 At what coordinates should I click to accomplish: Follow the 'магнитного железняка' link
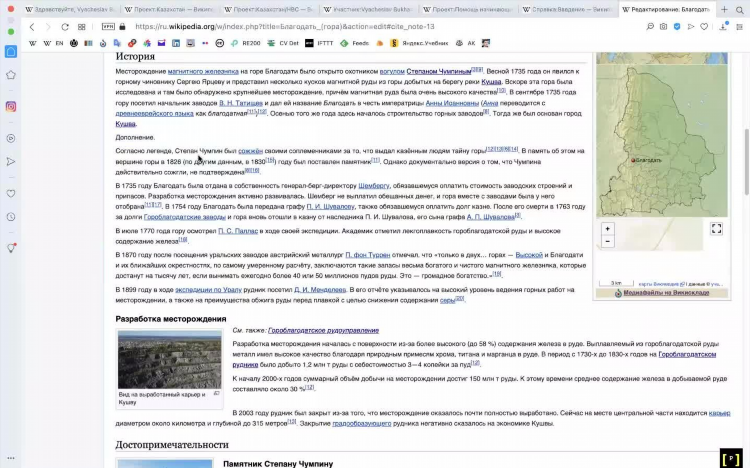point(203,71)
